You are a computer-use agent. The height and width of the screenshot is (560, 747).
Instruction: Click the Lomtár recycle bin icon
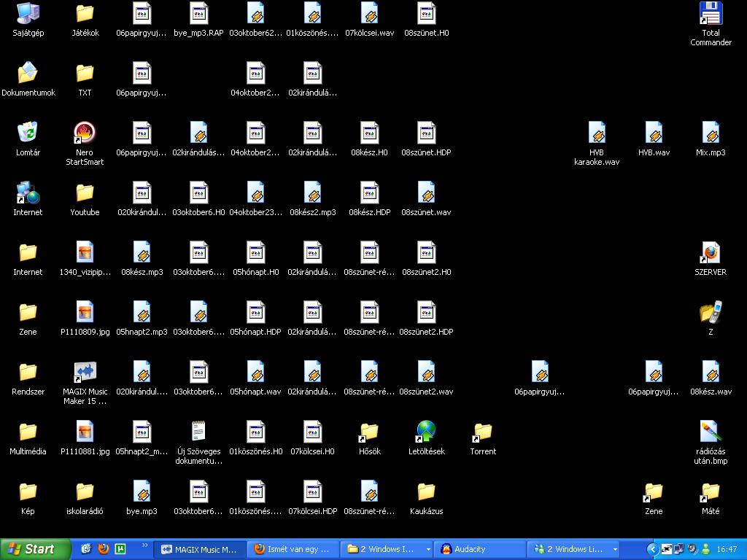[x=28, y=133]
